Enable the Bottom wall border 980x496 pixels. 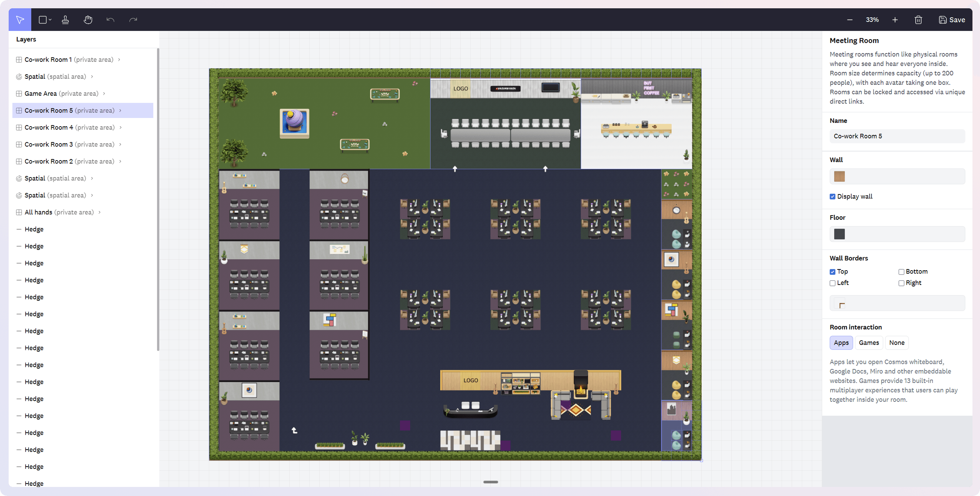(901, 272)
